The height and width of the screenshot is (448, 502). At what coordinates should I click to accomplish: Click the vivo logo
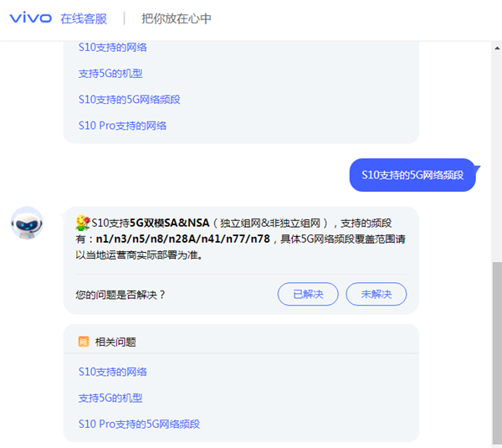click(31, 18)
